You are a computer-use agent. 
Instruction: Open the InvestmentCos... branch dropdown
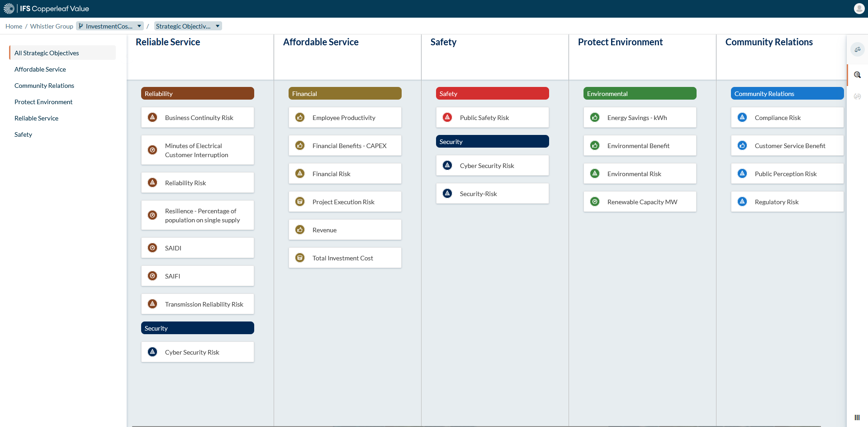(x=110, y=26)
